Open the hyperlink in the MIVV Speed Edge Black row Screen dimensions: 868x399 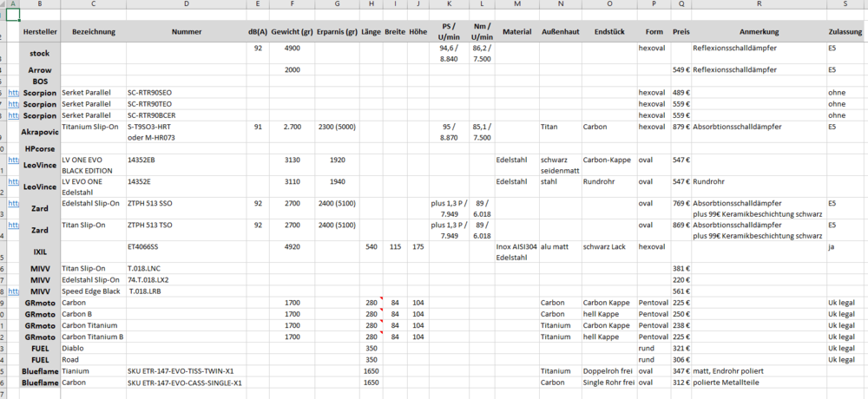[12, 291]
